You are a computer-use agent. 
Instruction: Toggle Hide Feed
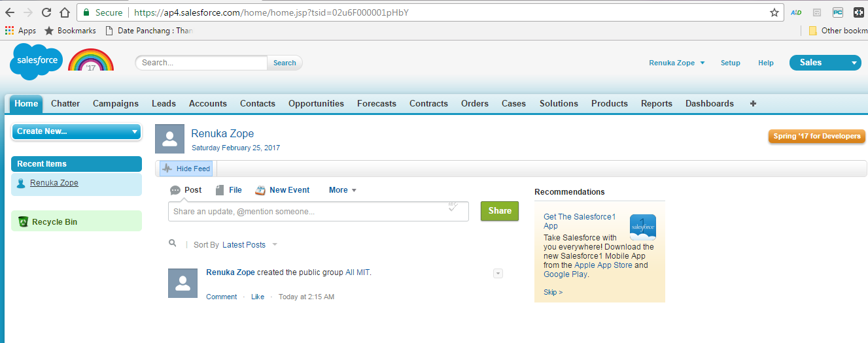186,169
